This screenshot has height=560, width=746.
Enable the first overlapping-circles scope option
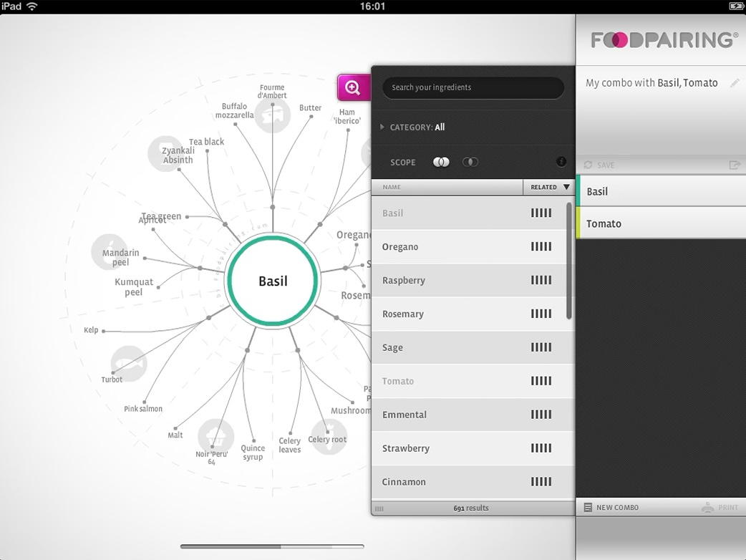pyautogui.click(x=441, y=163)
